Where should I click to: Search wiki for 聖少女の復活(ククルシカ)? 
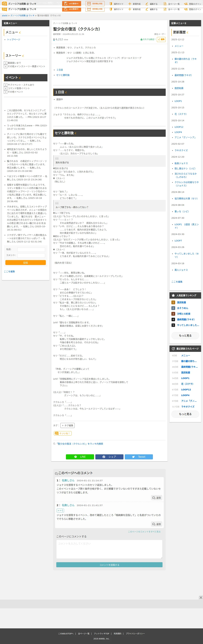(79, 444)
